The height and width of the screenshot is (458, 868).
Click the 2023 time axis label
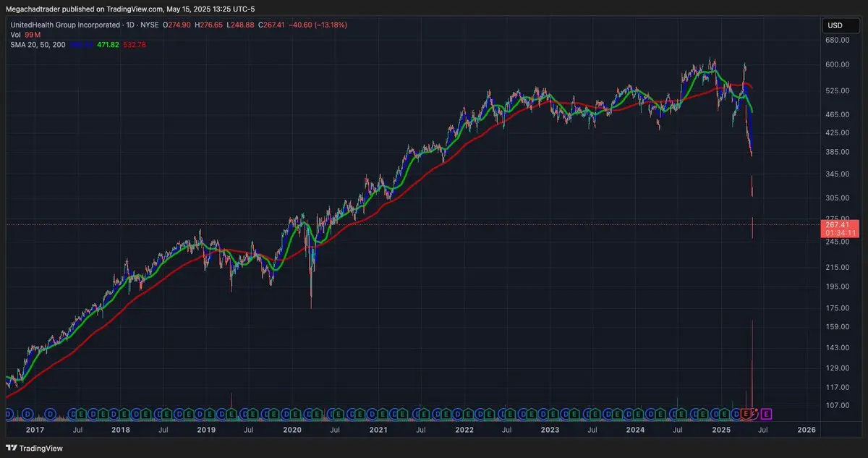pos(550,430)
